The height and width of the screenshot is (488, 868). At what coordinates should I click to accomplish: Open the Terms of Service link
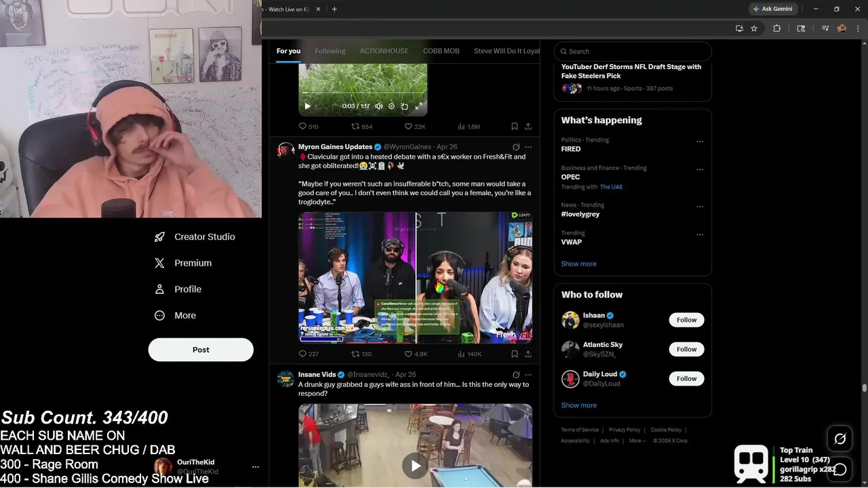pyautogui.click(x=580, y=430)
